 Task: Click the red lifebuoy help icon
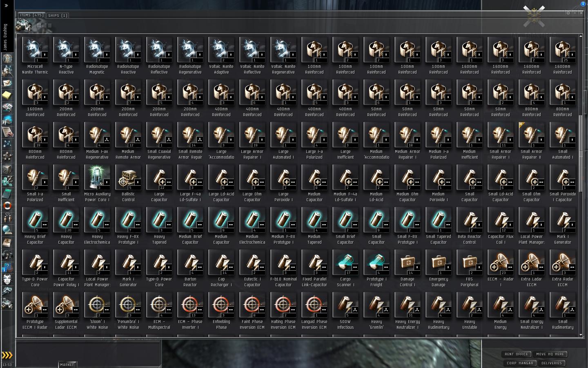[7, 206]
